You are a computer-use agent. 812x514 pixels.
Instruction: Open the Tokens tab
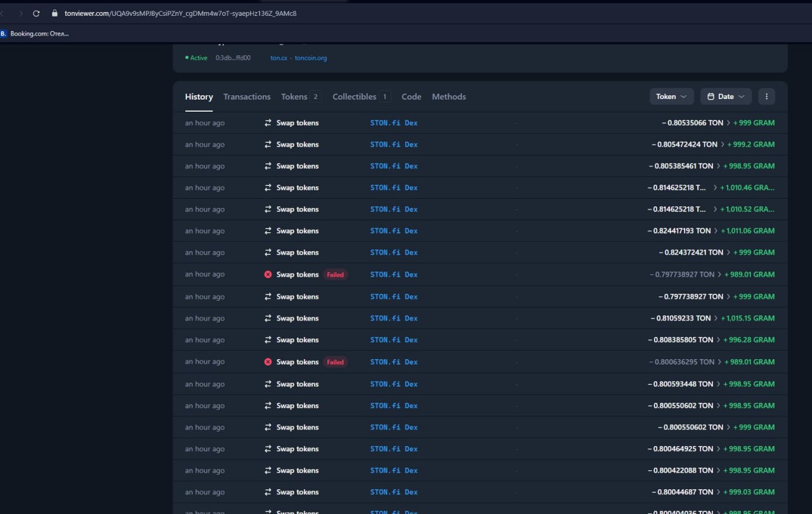pyautogui.click(x=294, y=97)
